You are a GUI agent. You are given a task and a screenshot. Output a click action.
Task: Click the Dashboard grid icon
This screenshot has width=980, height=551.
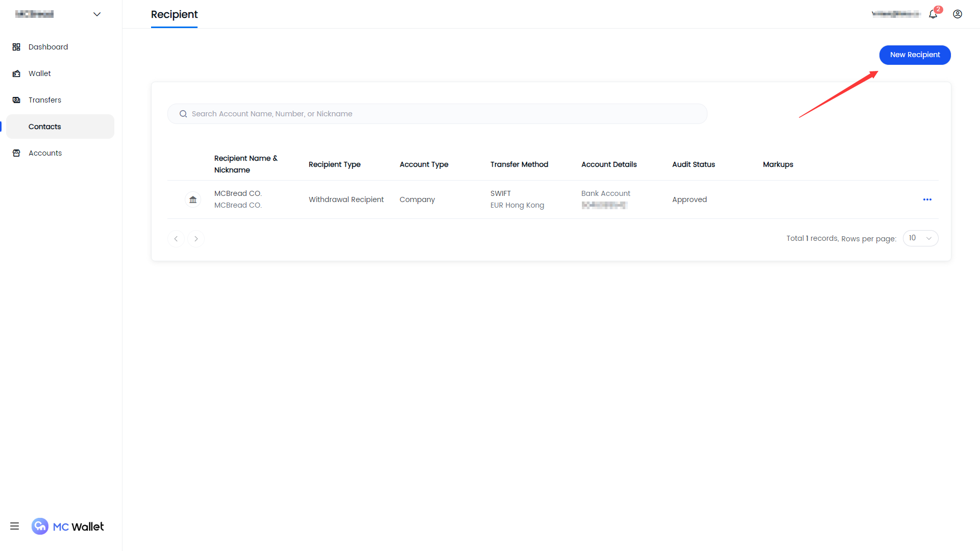[x=16, y=47]
